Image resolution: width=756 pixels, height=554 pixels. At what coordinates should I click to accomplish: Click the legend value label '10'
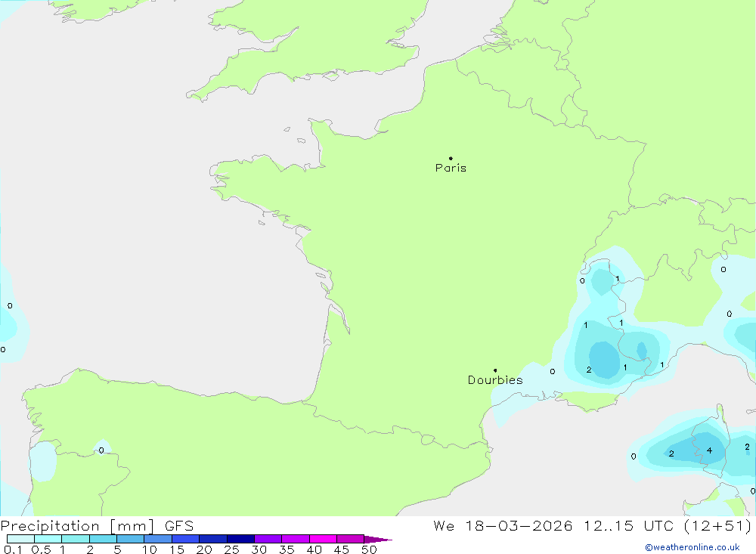(x=150, y=549)
